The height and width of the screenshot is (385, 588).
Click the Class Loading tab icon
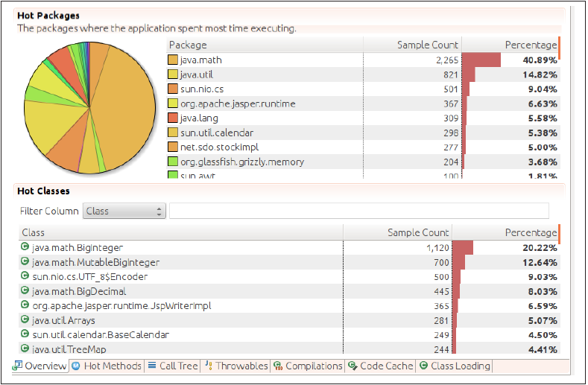point(424,366)
